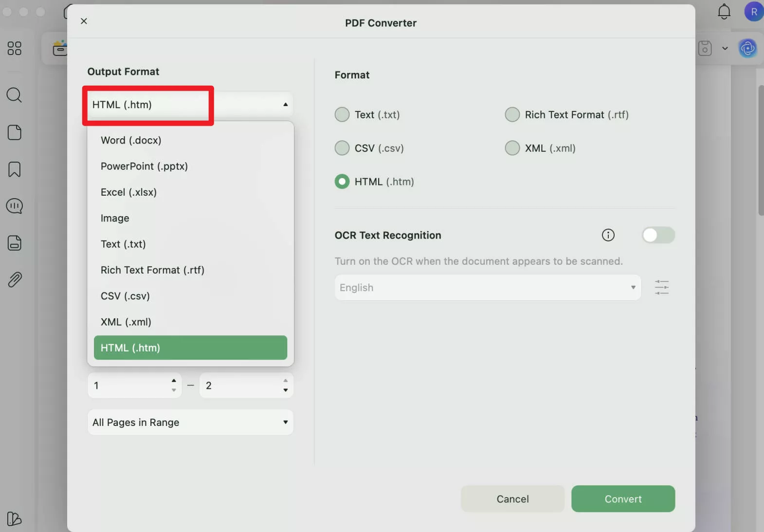Open the notifications bell
The width and height of the screenshot is (764, 532).
click(x=724, y=12)
